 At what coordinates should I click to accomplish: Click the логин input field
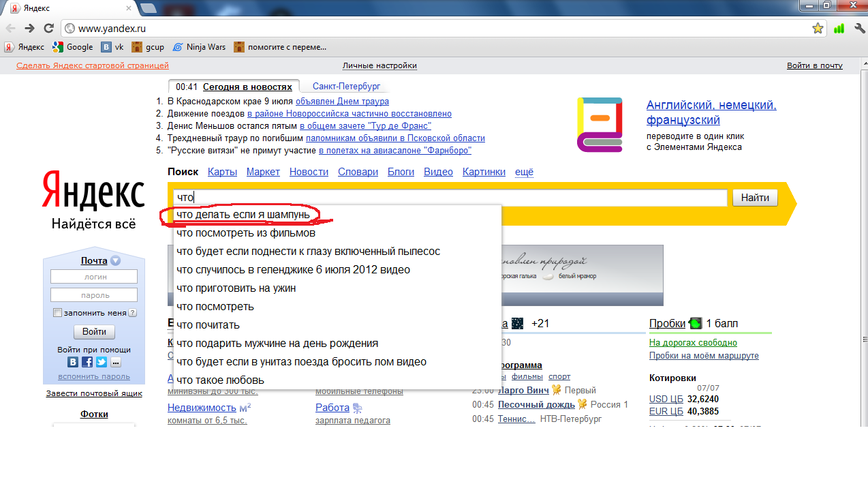(x=94, y=277)
